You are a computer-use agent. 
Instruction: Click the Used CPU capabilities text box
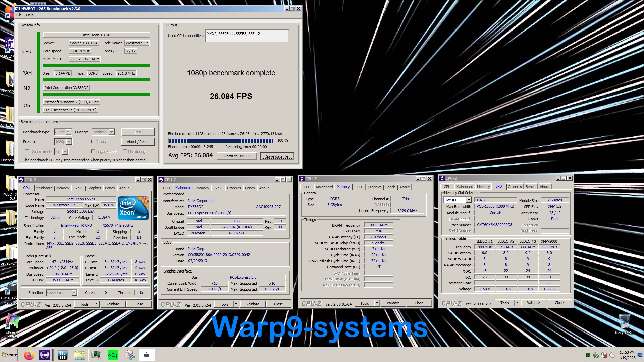point(247,36)
